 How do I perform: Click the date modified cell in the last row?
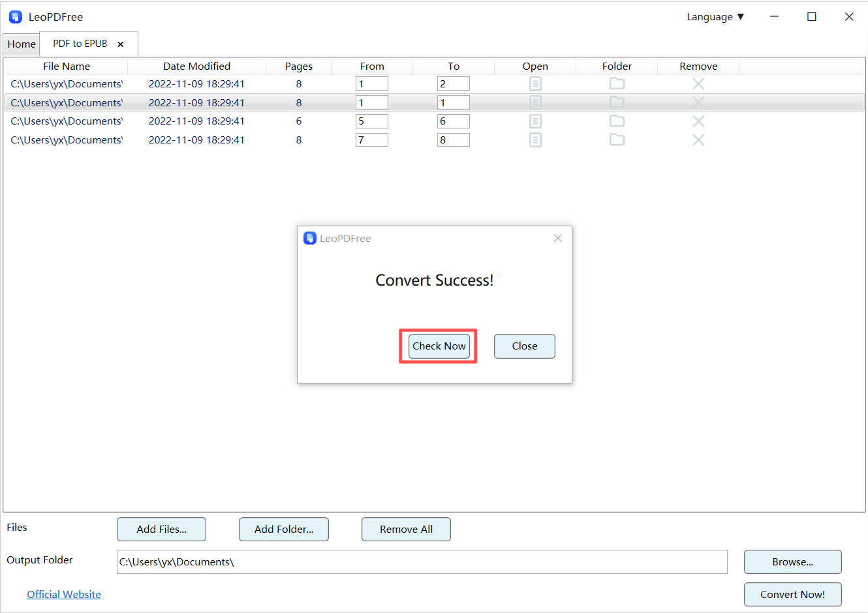coord(196,140)
